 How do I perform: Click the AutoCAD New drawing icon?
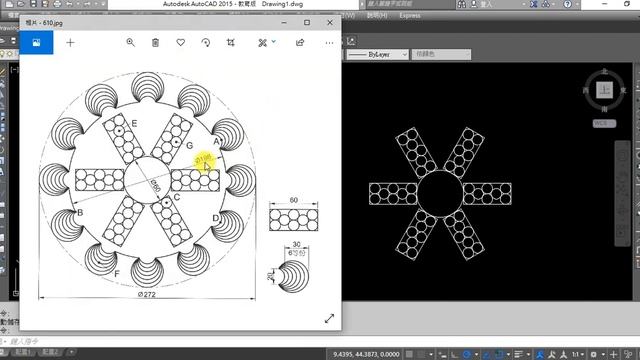(x=9, y=4)
